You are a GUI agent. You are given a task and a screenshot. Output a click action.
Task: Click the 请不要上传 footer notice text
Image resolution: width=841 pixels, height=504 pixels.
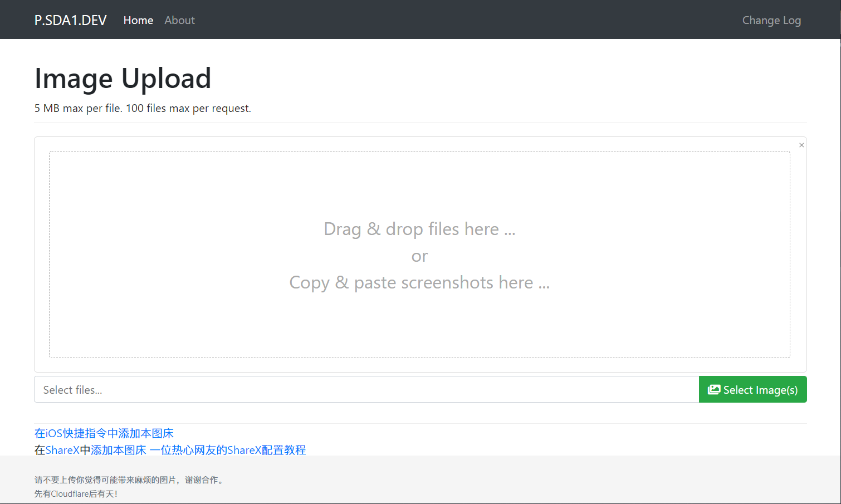[x=130, y=480]
